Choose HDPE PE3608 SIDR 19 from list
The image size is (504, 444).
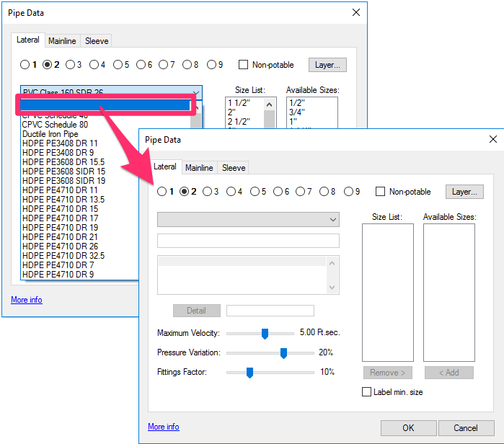tap(64, 181)
